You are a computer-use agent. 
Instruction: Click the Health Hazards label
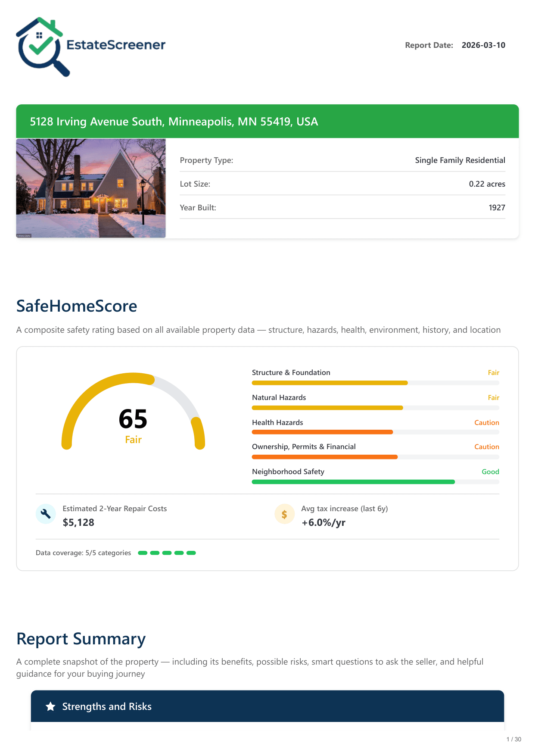click(277, 422)
